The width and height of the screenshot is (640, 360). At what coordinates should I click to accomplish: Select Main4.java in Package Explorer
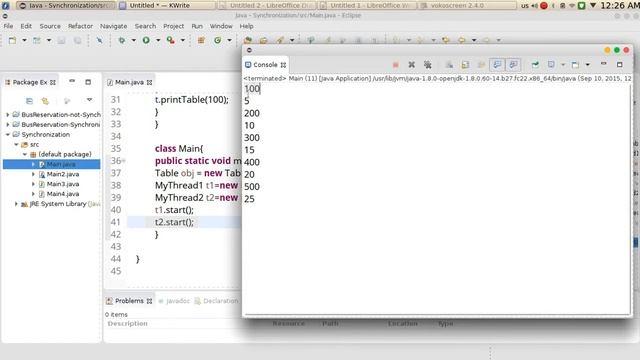(x=63, y=194)
